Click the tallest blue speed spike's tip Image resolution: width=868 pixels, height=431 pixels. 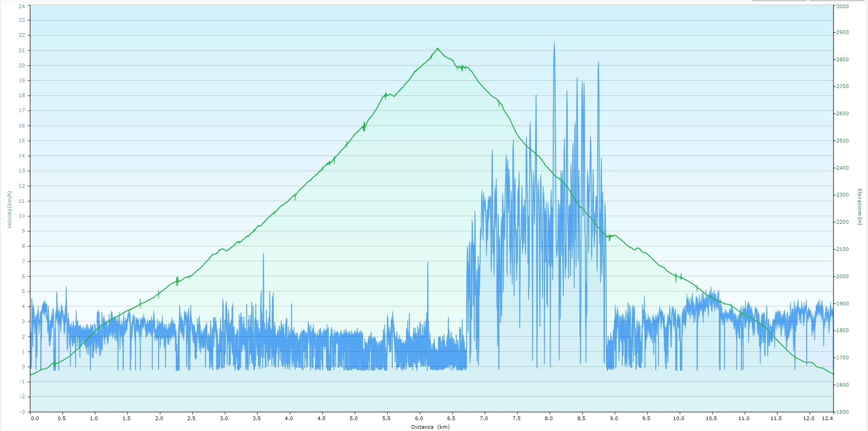coord(554,43)
